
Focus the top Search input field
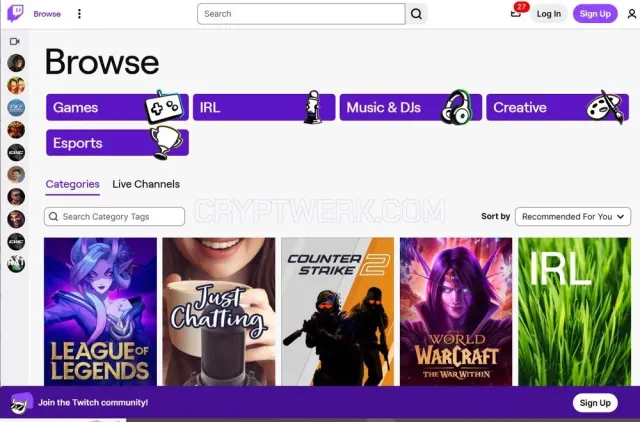[x=301, y=14]
